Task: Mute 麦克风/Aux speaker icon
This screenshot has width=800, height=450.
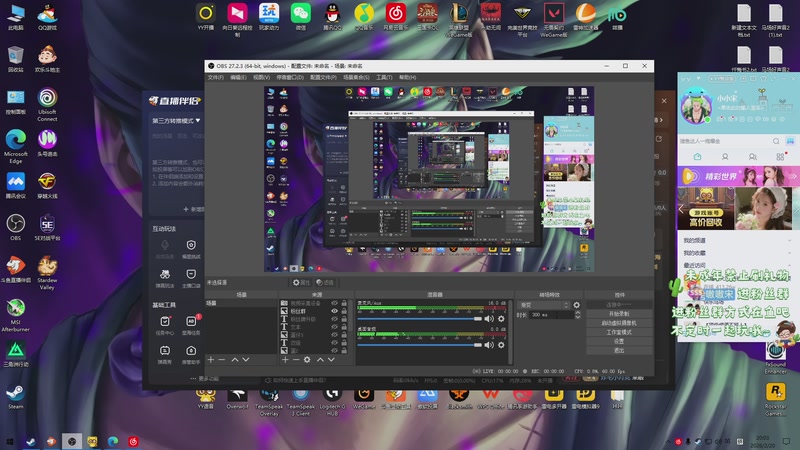Action: [489, 319]
